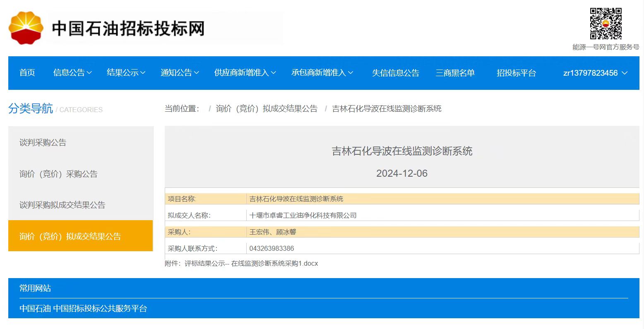Click the 拟成交人名称 label
Image resolution: width=644 pixels, height=329 pixels.
tap(189, 215)
